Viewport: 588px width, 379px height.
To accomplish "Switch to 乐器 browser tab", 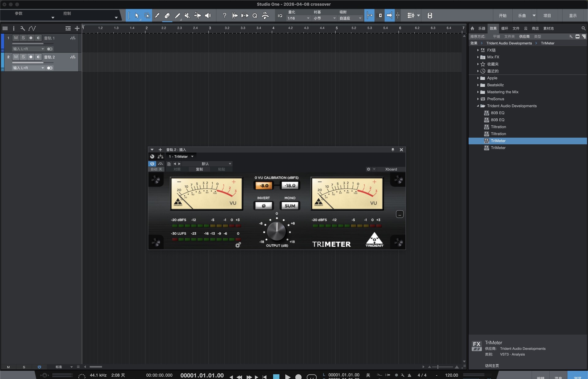I will [x=482, y=29].
